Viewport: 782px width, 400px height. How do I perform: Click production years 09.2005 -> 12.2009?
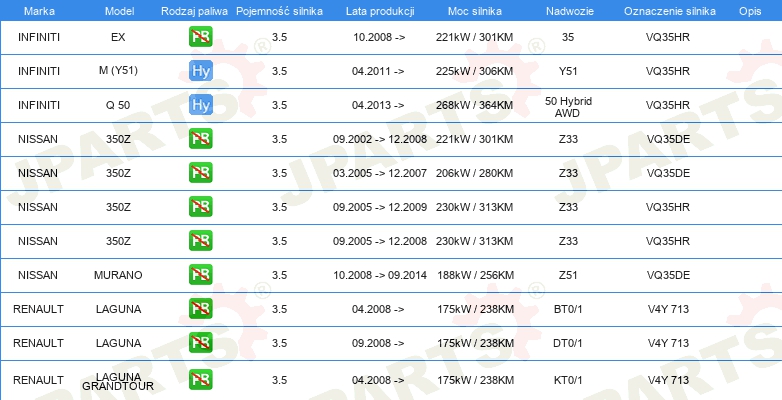click(380, 207)
